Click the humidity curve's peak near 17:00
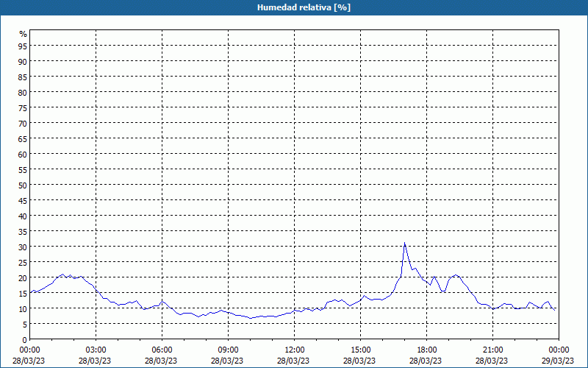 404,244
